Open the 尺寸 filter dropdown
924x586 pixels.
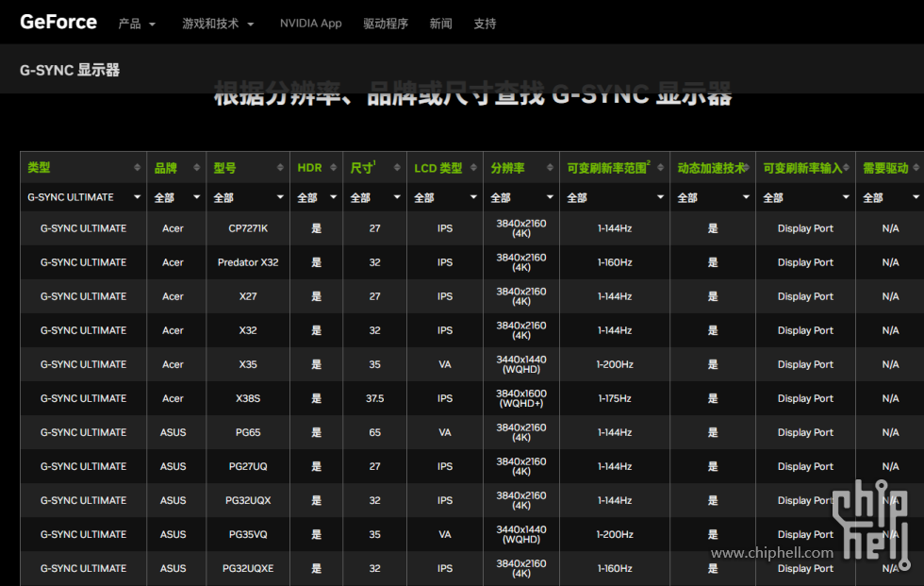[375, 197]
